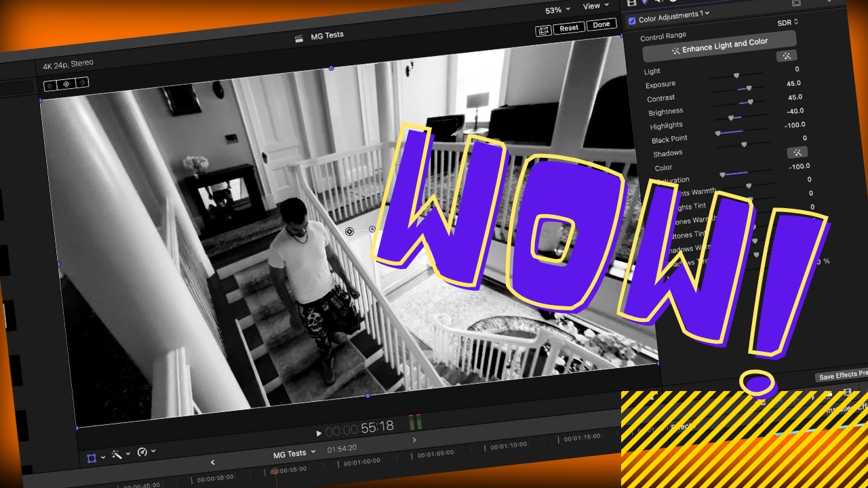Click Enhance Light and Color button
The width and height of the screenshot is (868, 488).
click(x=719, y=46)
